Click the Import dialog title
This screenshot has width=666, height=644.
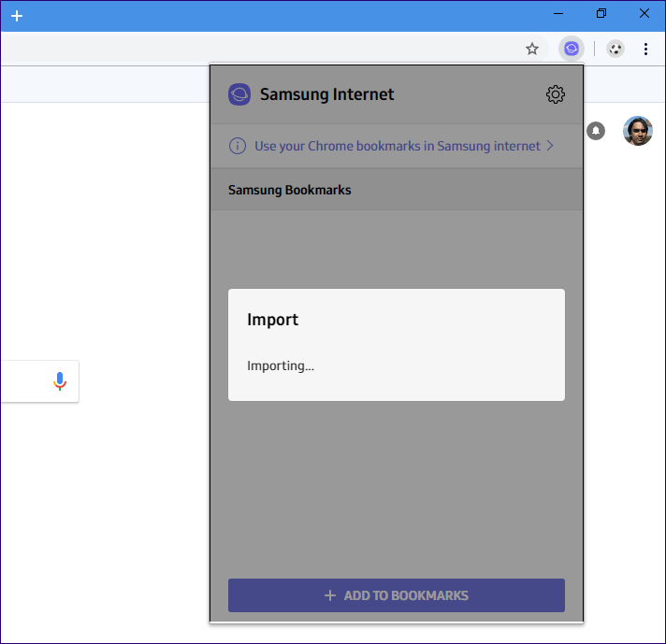(x=273, y=320)
